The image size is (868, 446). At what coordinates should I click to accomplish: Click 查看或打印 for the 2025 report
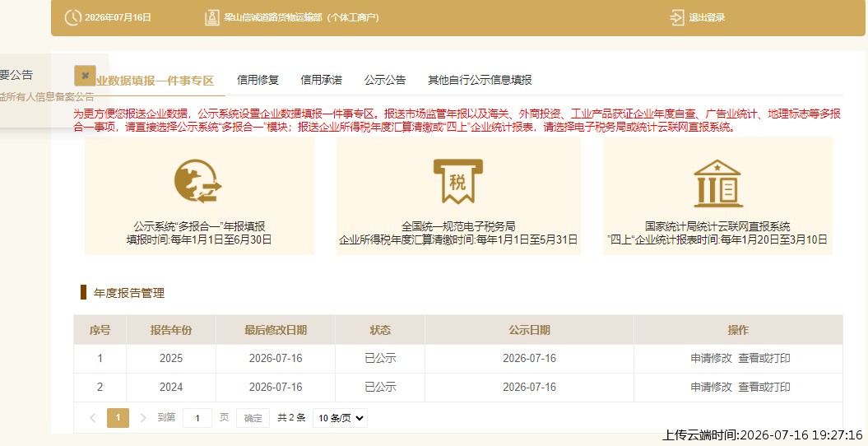click(764, 358)
